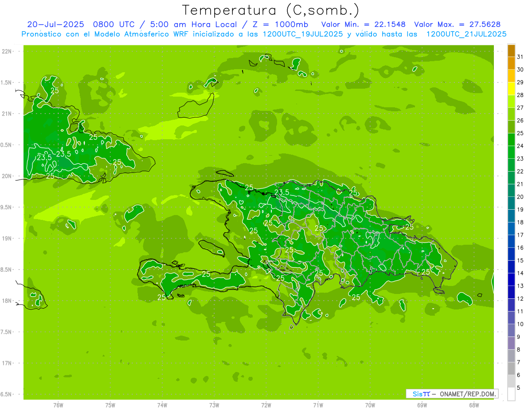532x411 pixels.
Task: Pick the lime swatch between 27 and 28
Action: pyautogui.click(x=511, y=102)
